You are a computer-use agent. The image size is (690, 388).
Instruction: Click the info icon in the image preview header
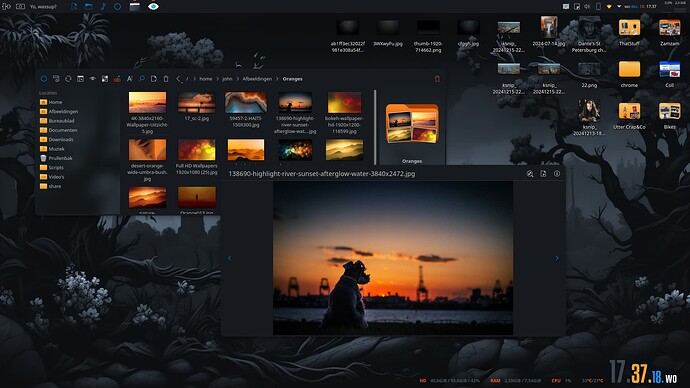[x=557, y=174]
